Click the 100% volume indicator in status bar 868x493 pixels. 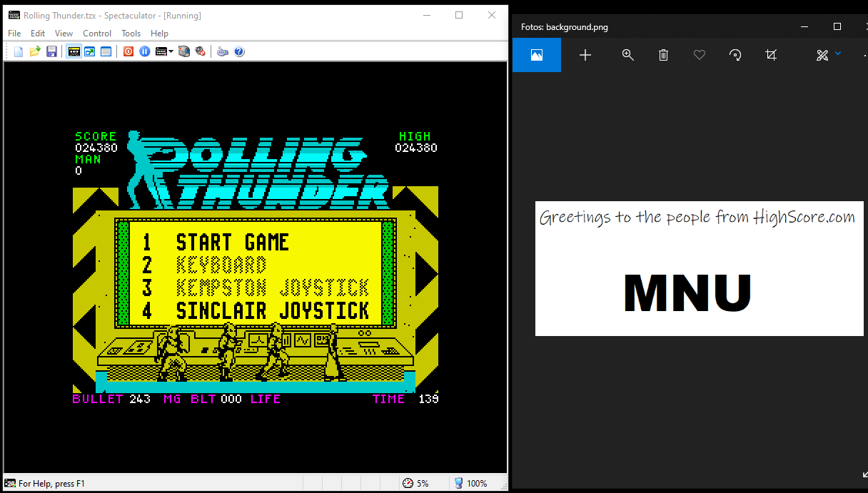pos(471,483)
